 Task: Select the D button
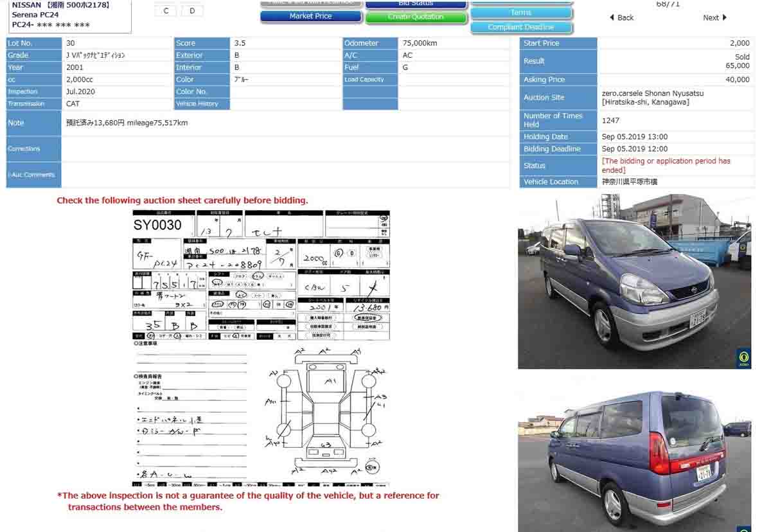192,10
